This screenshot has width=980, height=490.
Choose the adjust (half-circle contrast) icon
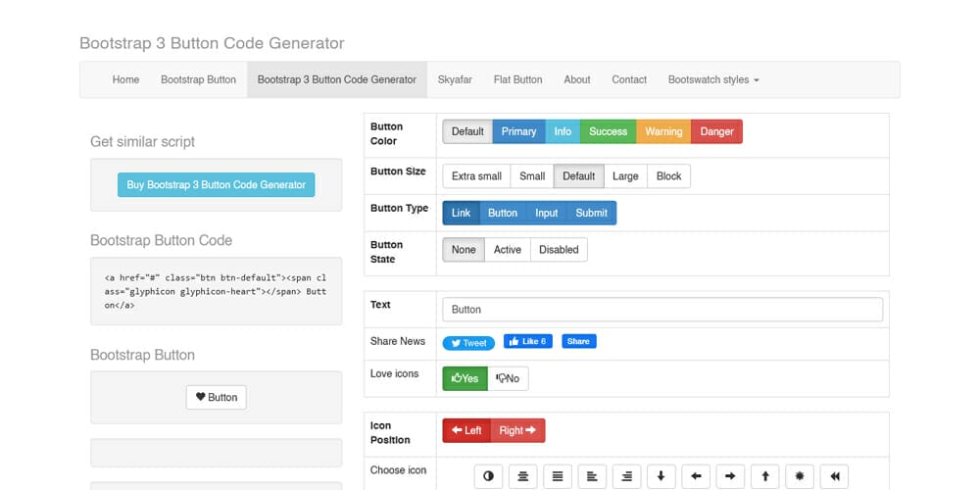[489, 476]
